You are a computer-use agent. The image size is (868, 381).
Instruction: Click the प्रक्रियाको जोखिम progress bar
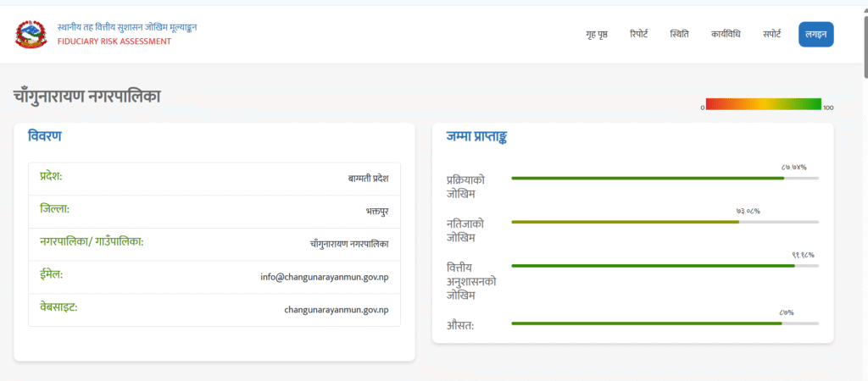pos(665,179)
